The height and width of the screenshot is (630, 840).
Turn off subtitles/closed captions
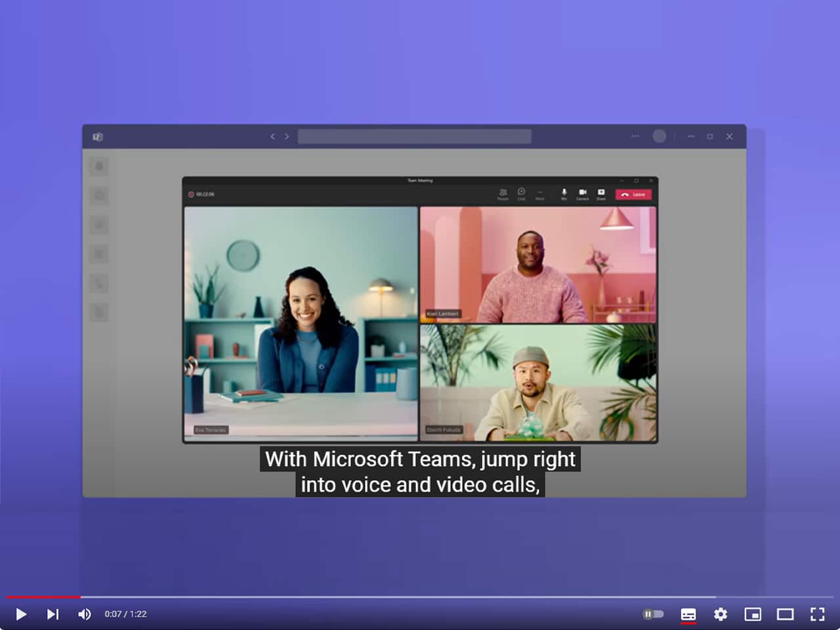tap(688, 614)
